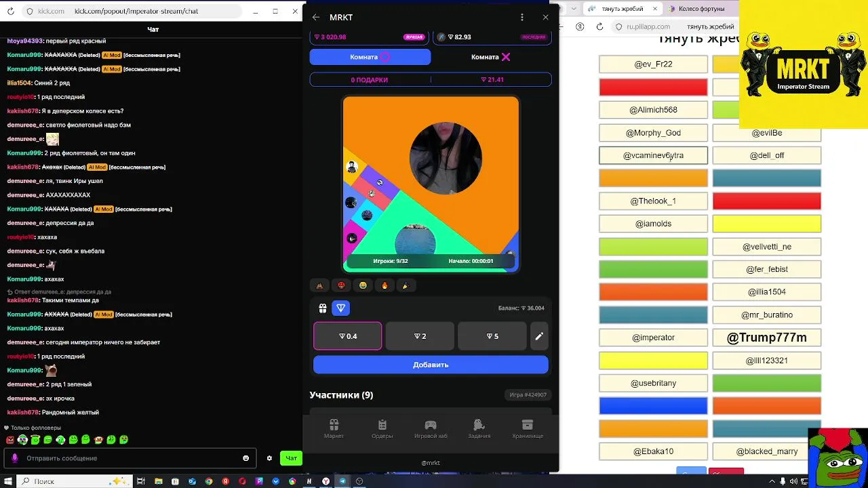
Task: Send the fire emoji reaction
Action: (384, 285)
